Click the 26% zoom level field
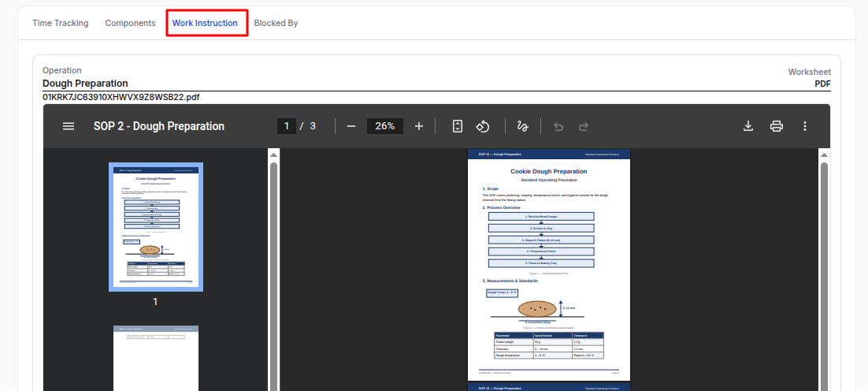868x391 pixels. click(x=384, y=125)
